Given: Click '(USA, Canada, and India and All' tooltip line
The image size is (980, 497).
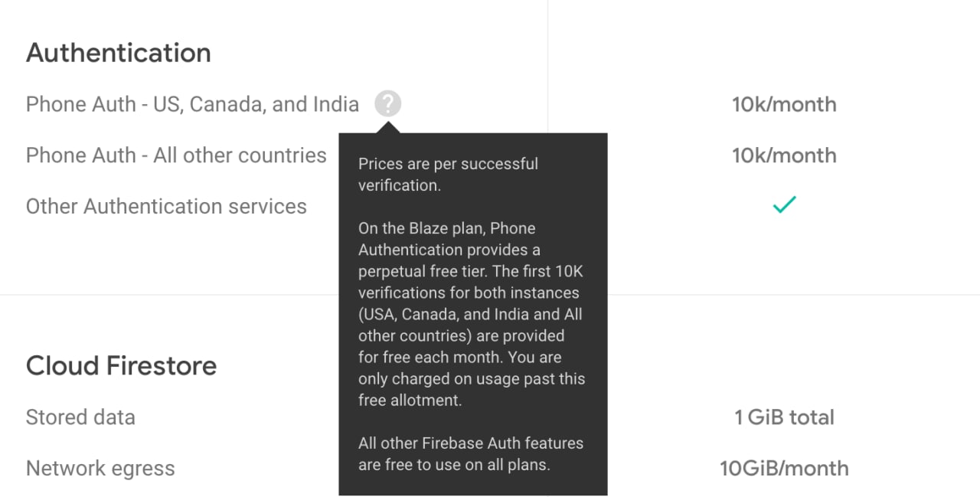Looking at the screenshot, I should tap(470, 314).
